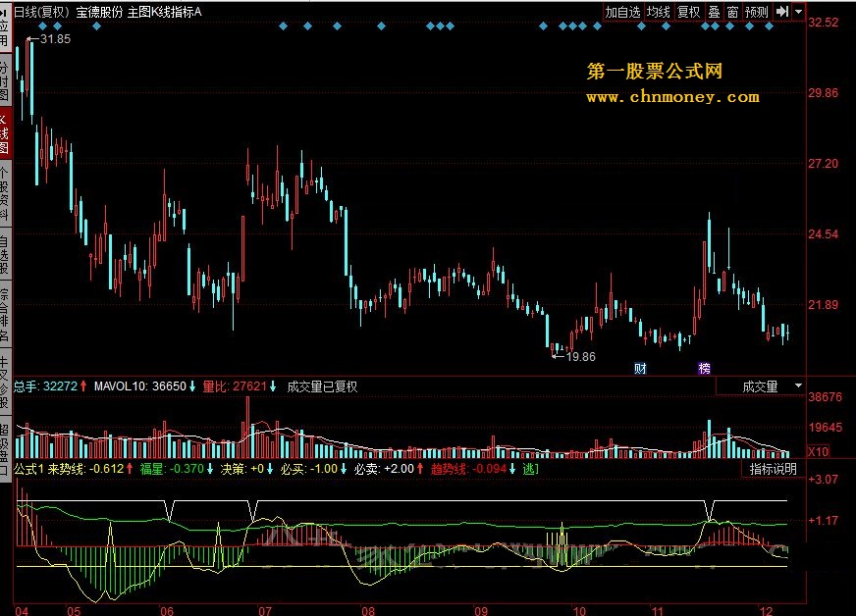Toggle the 复权 price adjustment option

tap(688, 12)
